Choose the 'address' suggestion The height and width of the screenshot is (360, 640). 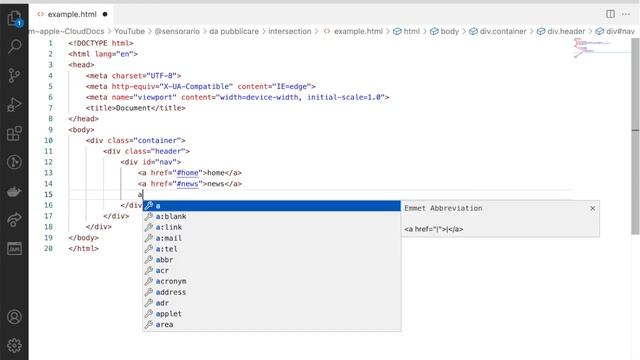(272, 292)
